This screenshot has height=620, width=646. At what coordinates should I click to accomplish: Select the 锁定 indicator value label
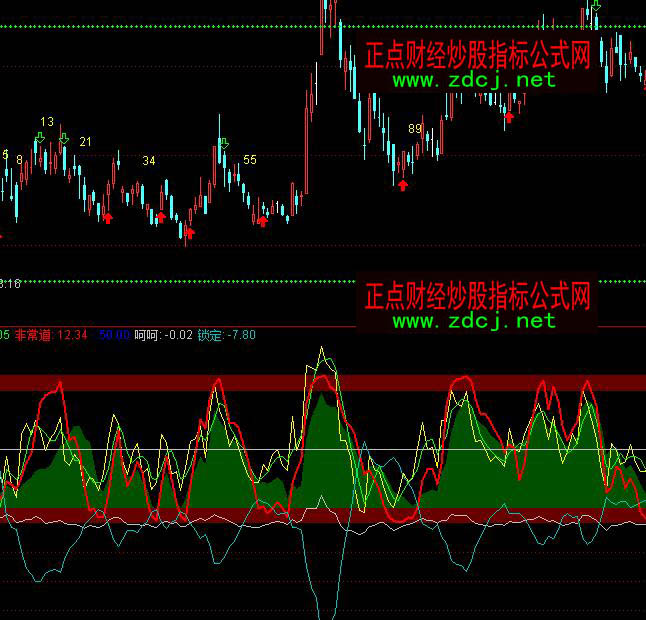tap(226, 335)
